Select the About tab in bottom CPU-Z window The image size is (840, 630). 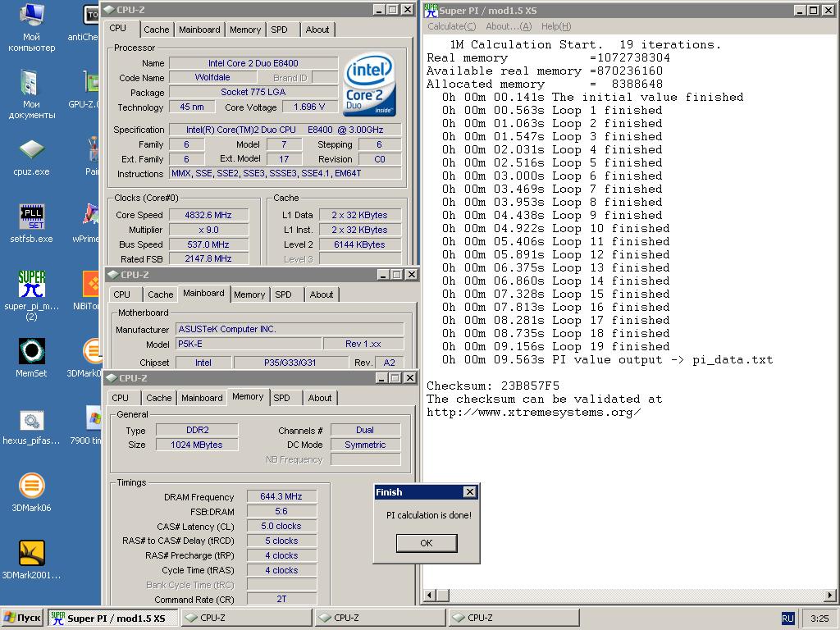point(320,398)
